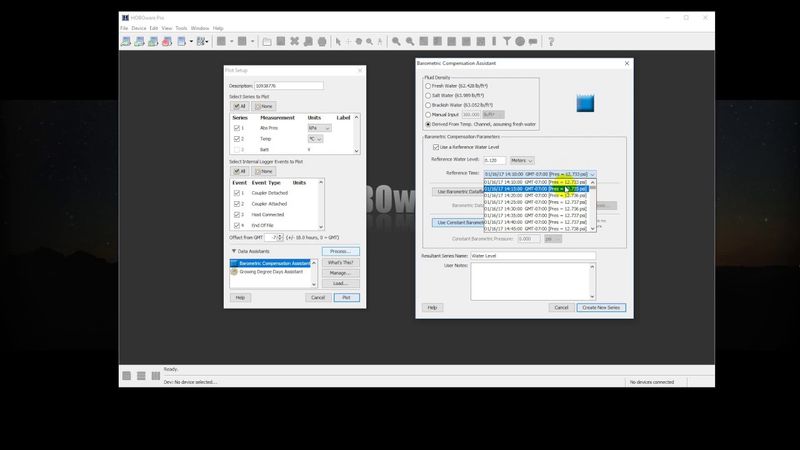
Task: Toggle checkbox for series 2 Temp
Action: click(237, 139)
